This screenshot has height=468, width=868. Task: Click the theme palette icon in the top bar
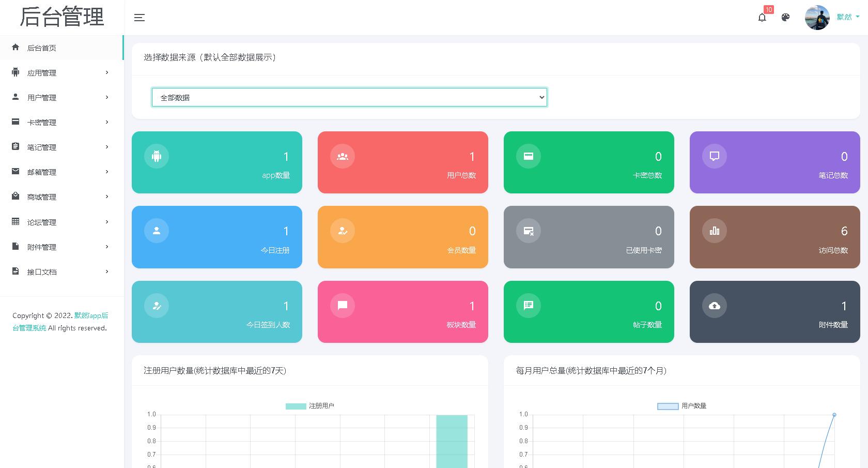click(785, 17)
